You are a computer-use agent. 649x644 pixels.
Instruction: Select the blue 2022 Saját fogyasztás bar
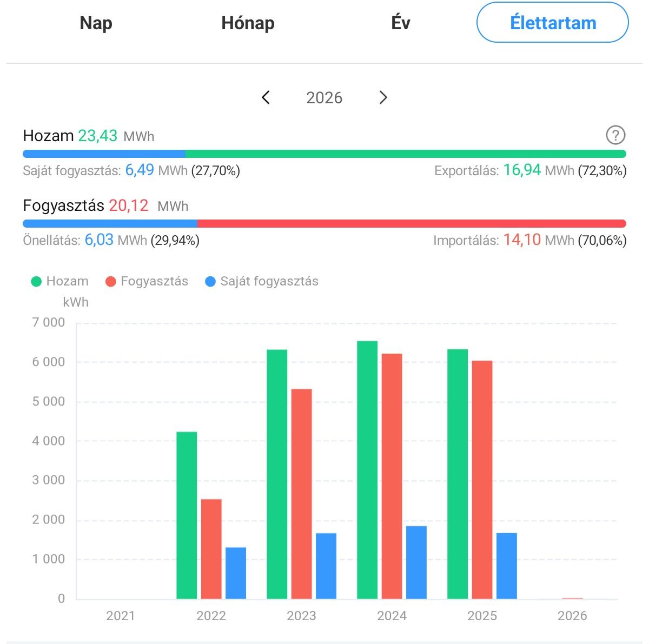236,573
